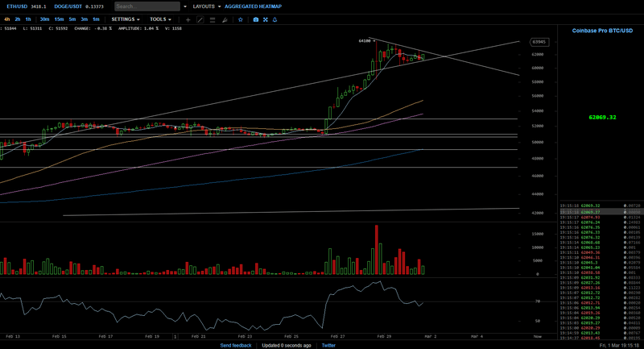Image resolution: width=644 pixels, height=349 pixels.
Task: Select the trade row priced 62041.04
Action: click(600, 268)
